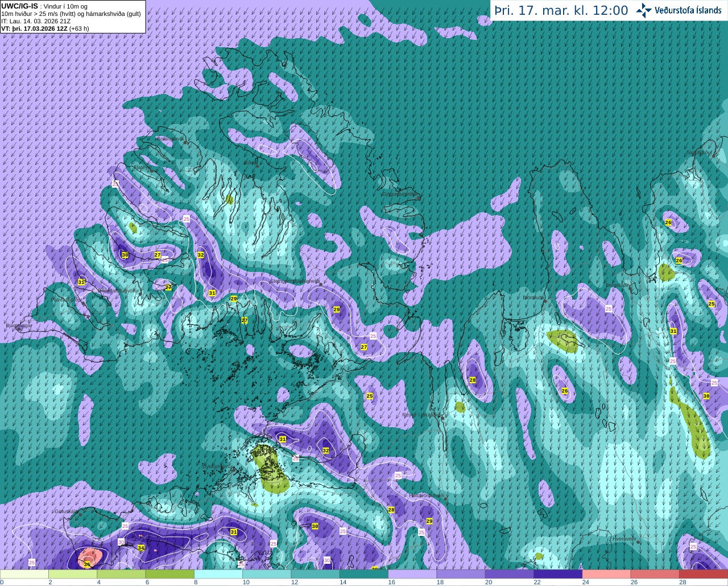Image resolution: width=728 pixels, height=586 pixels.
Task: Pick the 24–26 m/s pink legend swatch
Action: pos(606,574)
